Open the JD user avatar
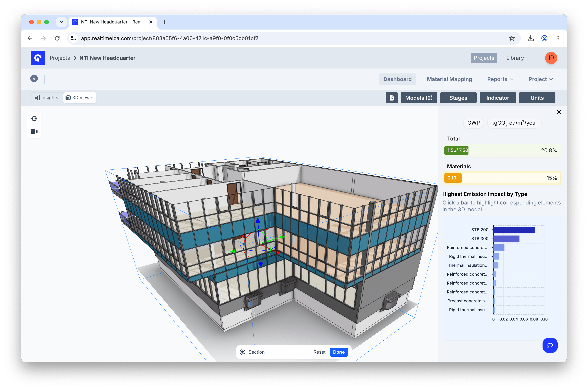 (x=551, y=58)
